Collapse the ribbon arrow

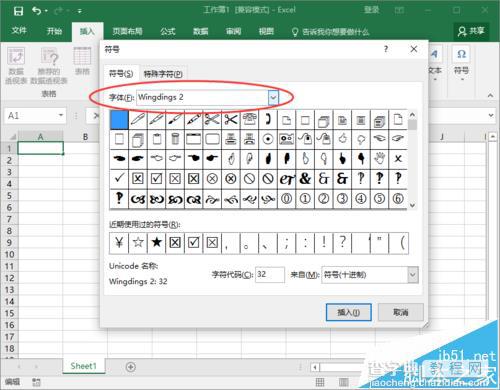point(491,95)
